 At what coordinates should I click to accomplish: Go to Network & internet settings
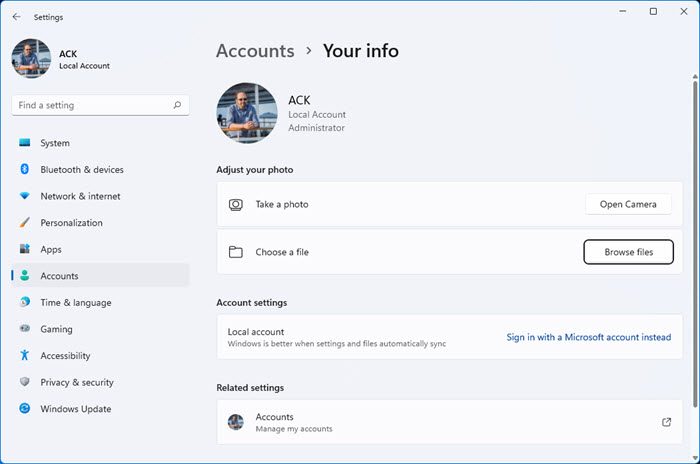[80, 196]
